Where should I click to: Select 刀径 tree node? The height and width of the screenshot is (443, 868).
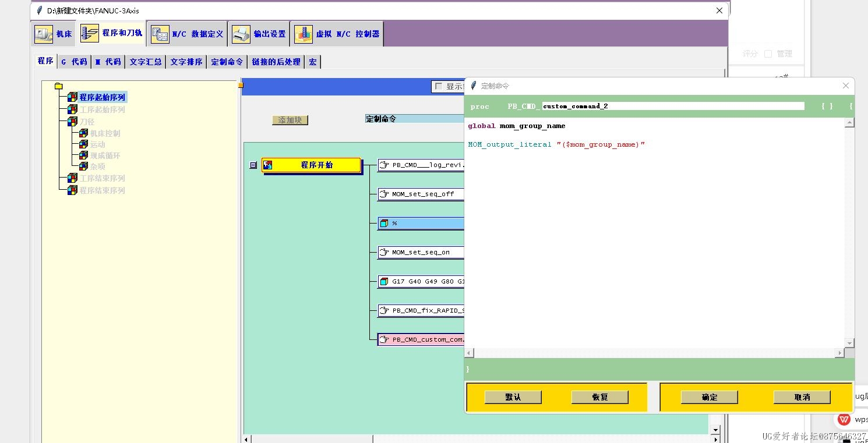click(x=87, y=122)
